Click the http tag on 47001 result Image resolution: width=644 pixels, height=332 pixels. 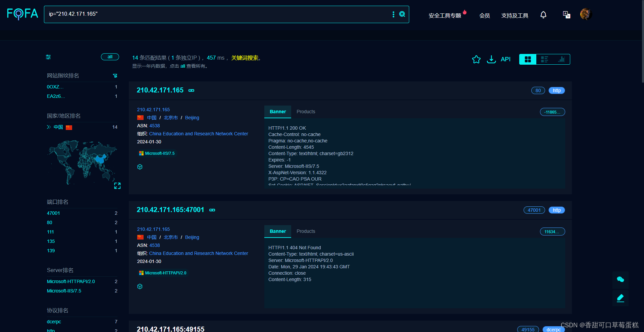[x=557, y=210]
